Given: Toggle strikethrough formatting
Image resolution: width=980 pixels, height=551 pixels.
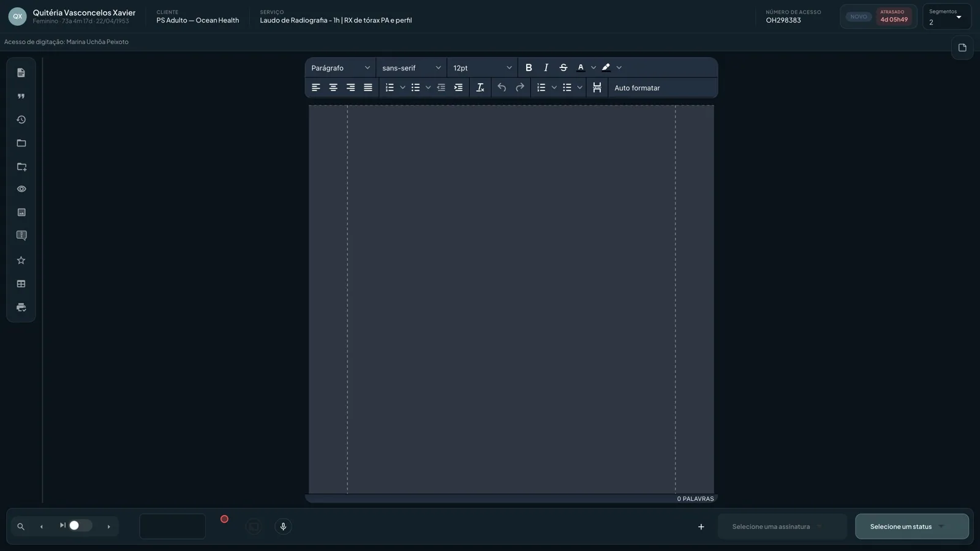Looking at the screenshot, I should (563, 68).
